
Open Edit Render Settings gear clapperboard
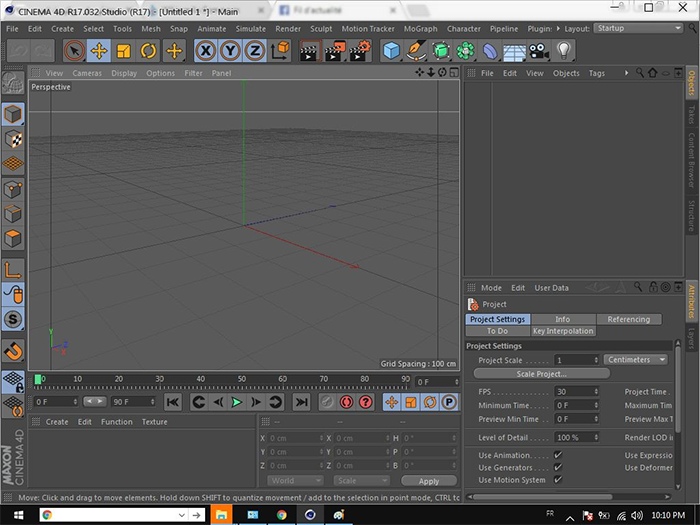pyautogui.click(x=360, y=51)
